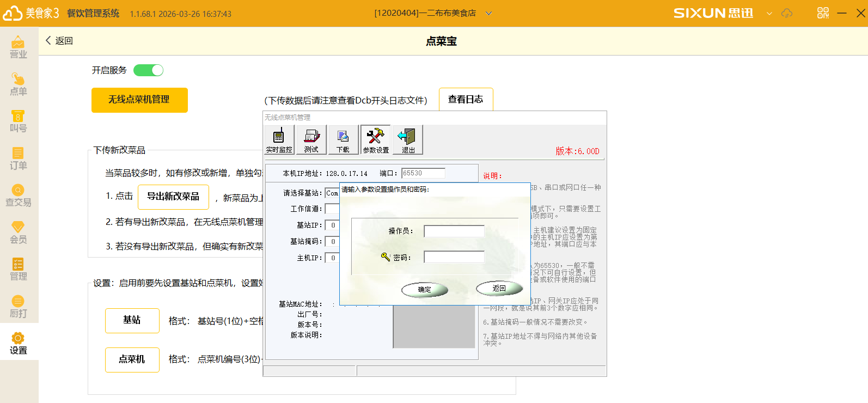Open 会员 member section in sidebar
868x403 pixels.
19,233
